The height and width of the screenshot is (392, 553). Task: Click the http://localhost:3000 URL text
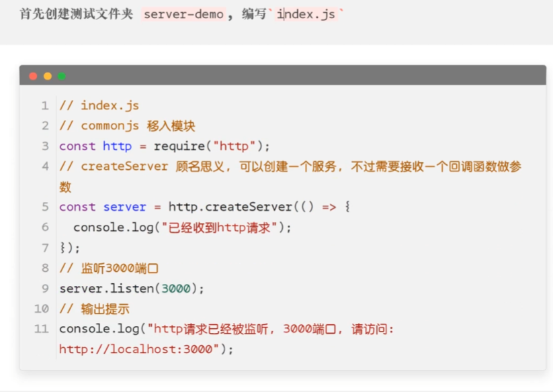pos(139,349)
